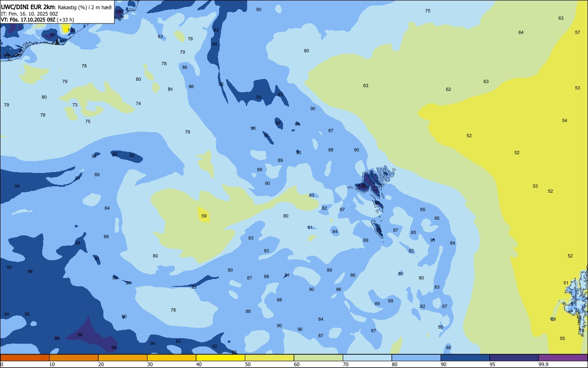The width and height of the screenshot is (588, 368).
Task: Click the 'VT: Fös. 17.10.2025 09Z (+33 h)' line
Action: [x=38, y=20]
